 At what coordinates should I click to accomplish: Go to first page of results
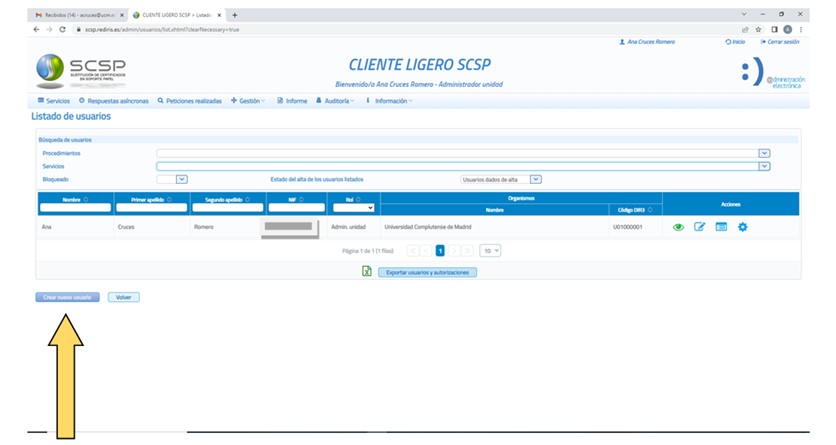[413, 250]
